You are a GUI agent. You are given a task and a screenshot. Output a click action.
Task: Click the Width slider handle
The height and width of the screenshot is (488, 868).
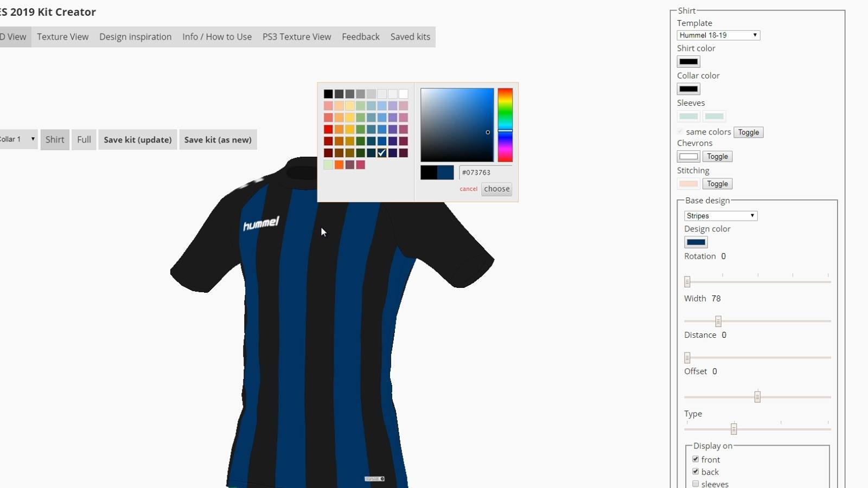[x=718, y=322]
